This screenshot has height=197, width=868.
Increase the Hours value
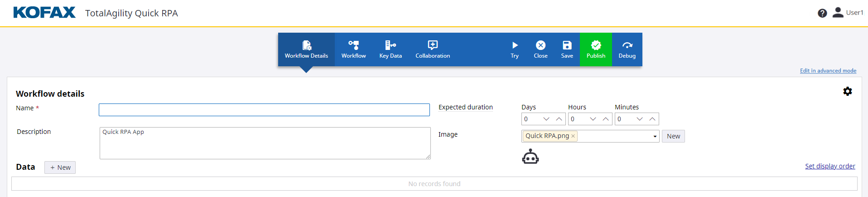(x=606, y=119)
